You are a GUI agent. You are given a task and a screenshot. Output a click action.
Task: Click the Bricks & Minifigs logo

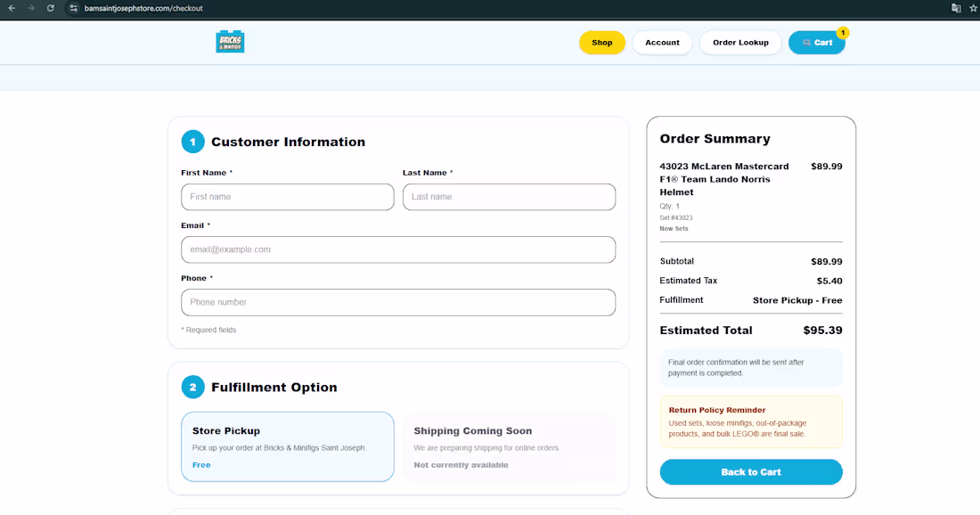click(x=230, y=42)
